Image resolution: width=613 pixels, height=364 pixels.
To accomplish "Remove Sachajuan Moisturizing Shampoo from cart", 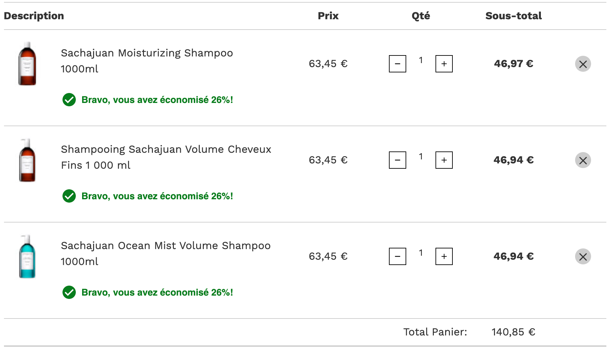I will (583, 64).
